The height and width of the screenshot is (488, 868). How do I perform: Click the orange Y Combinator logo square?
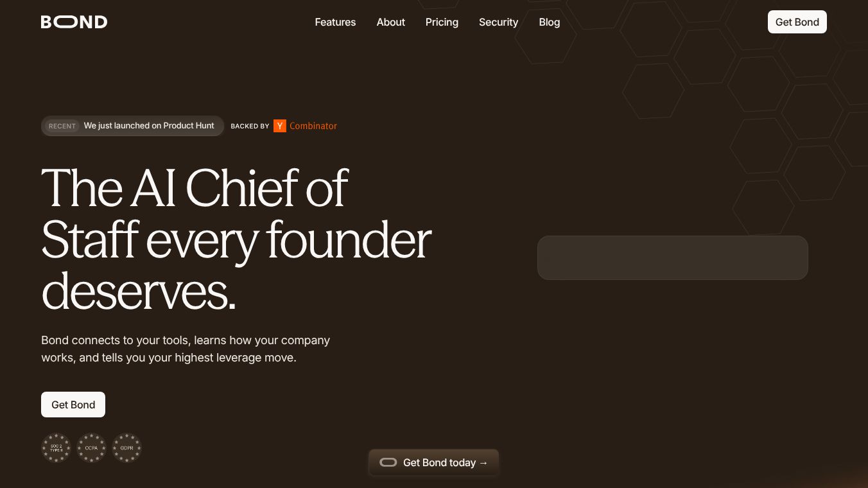(280, 126)
